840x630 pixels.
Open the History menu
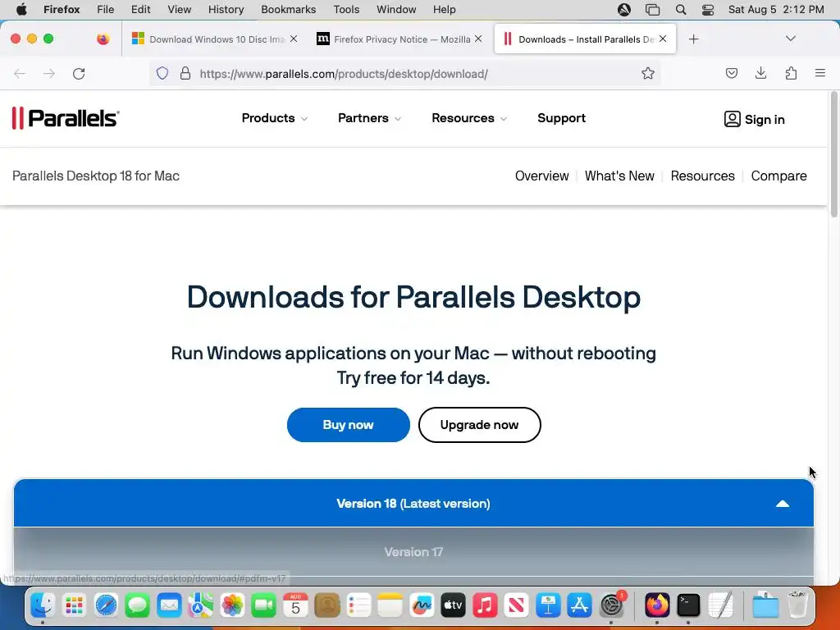click(226, 10)
